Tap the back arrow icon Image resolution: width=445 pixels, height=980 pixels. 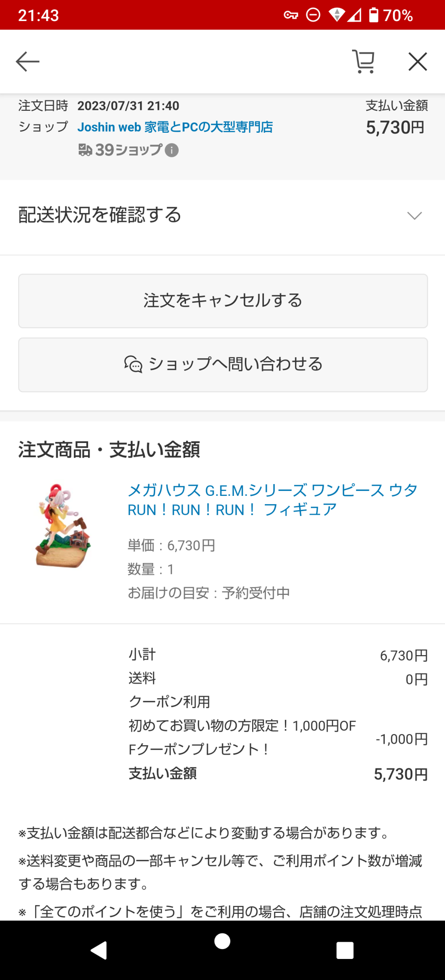(27, 62)
